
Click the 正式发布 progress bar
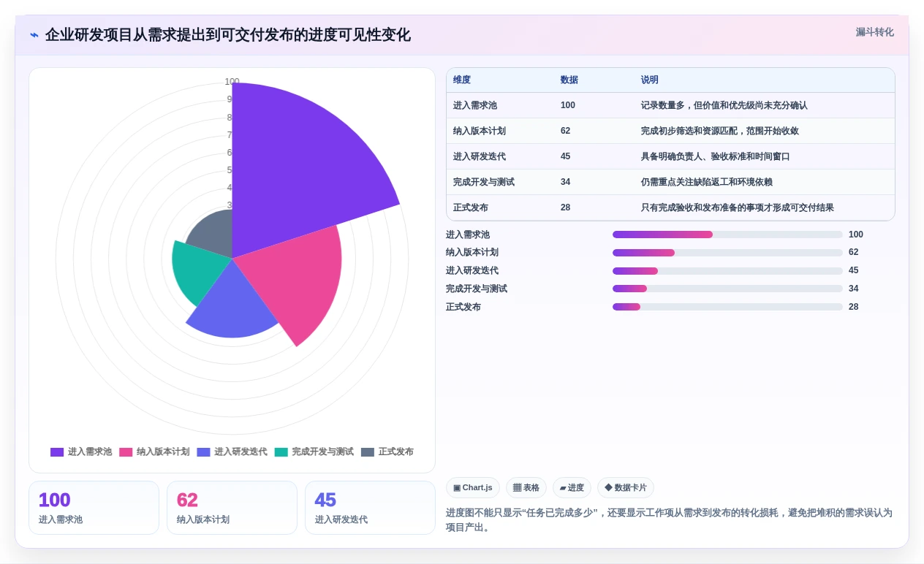point(727,307)
